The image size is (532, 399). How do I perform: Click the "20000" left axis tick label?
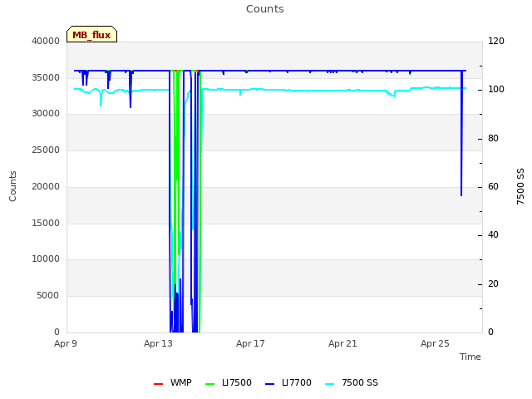coord(46,186)
